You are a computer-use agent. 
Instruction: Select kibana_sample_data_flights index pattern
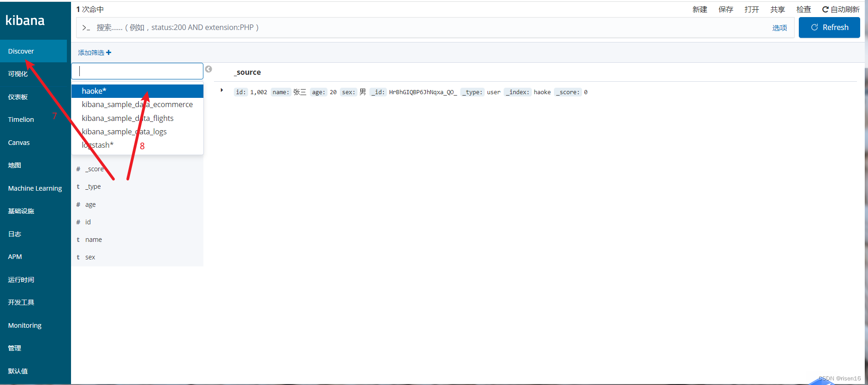(137, 118)
